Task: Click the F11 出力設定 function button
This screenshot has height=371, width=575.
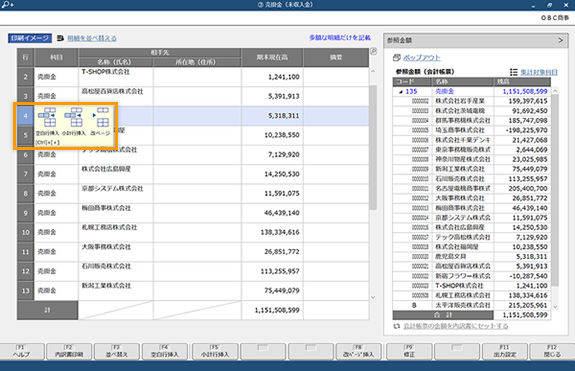Action: click(505, 352)
